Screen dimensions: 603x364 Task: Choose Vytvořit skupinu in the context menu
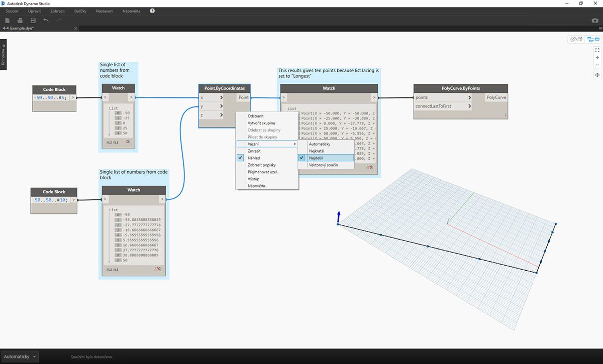pyautogui.click(x=267, y=123)
